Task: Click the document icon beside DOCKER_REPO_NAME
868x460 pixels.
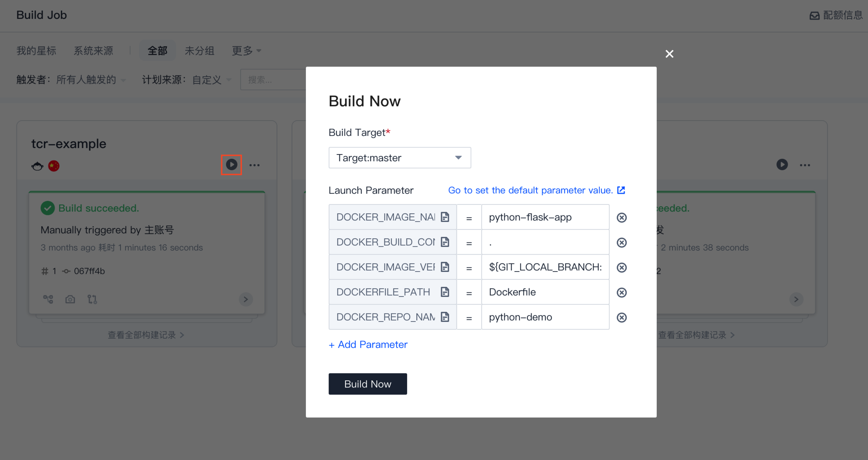Action: (445, 317)
